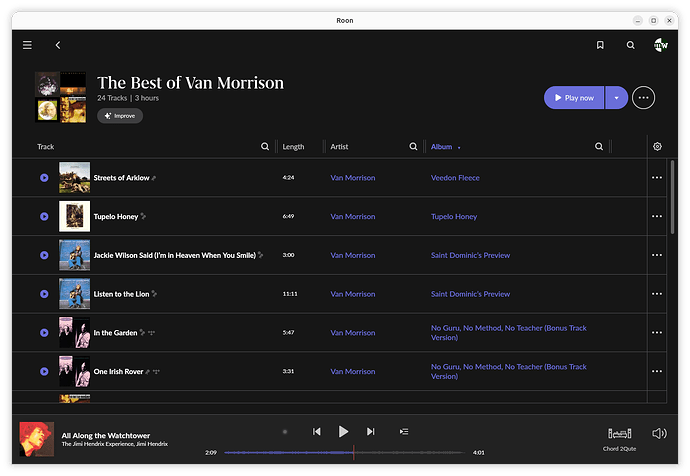Click Van Morrison artist link for In the Garden
This screenshot has height=476, width=690.
point(353,333)
